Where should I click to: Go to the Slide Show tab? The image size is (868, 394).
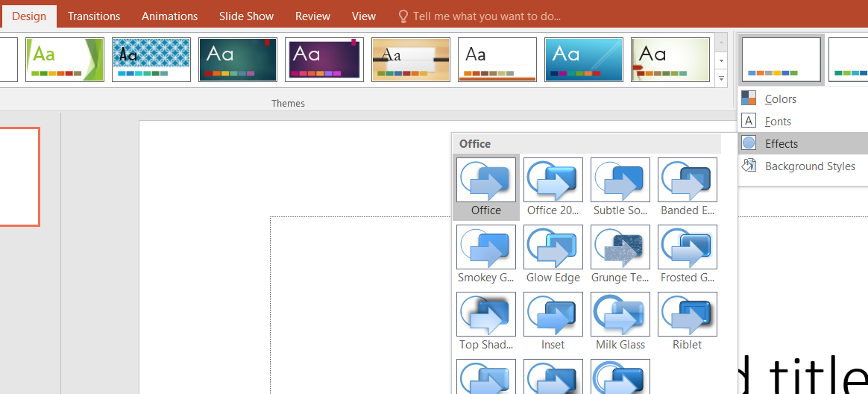tap(246, 16)
